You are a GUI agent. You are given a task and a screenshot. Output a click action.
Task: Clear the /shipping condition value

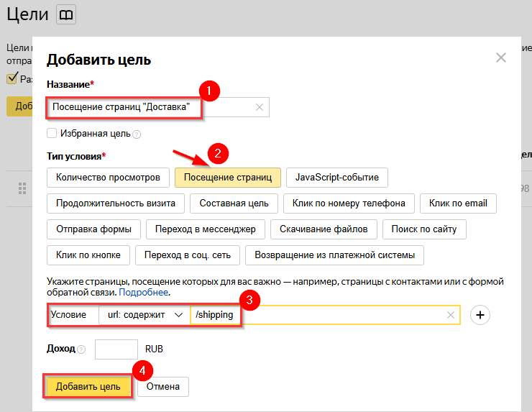[x=450, y=315]
